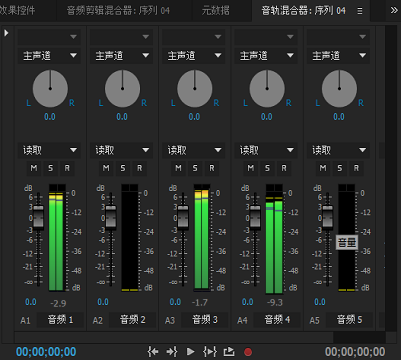Open A4 读取 automation mode dropdown
The height and width of the screenshot is (360, 401).
[266, 150]
